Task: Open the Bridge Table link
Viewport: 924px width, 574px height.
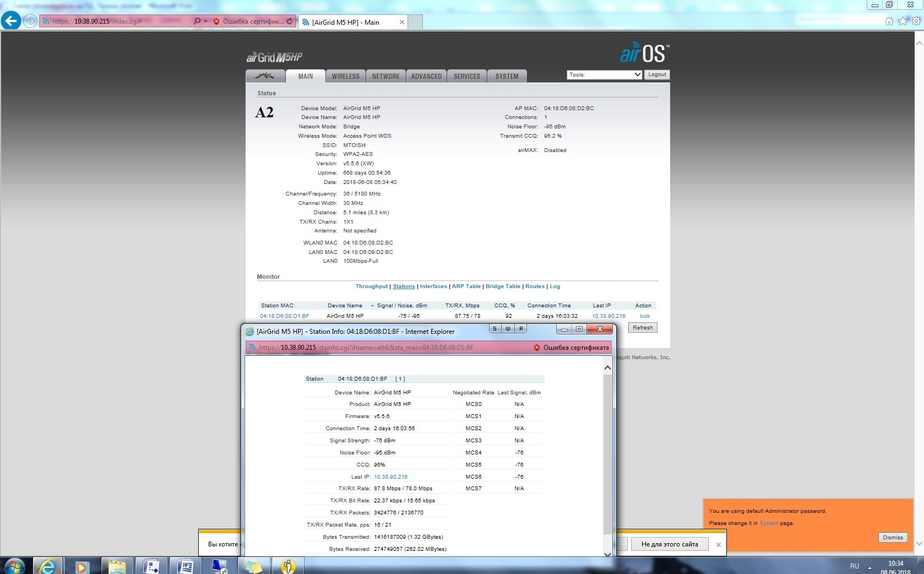Action: pos(503,286)
